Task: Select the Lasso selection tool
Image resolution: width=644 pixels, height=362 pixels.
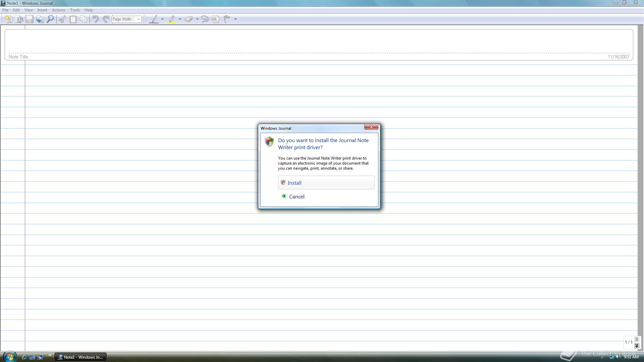Action: point(205,19)
